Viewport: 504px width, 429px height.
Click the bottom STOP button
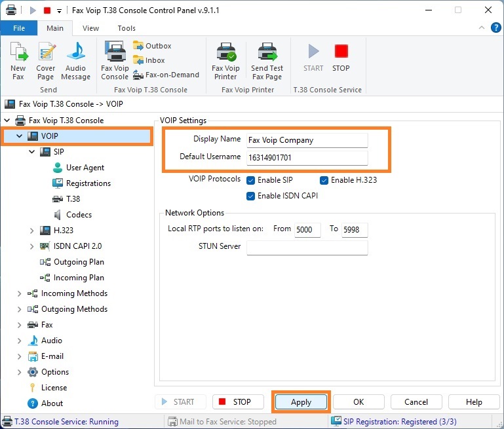(x=238, y=402)
